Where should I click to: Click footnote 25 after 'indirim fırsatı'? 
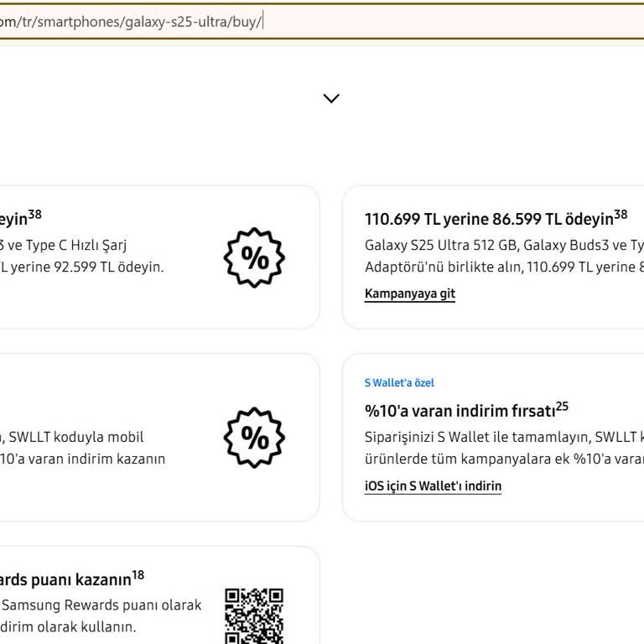point(562,407)
